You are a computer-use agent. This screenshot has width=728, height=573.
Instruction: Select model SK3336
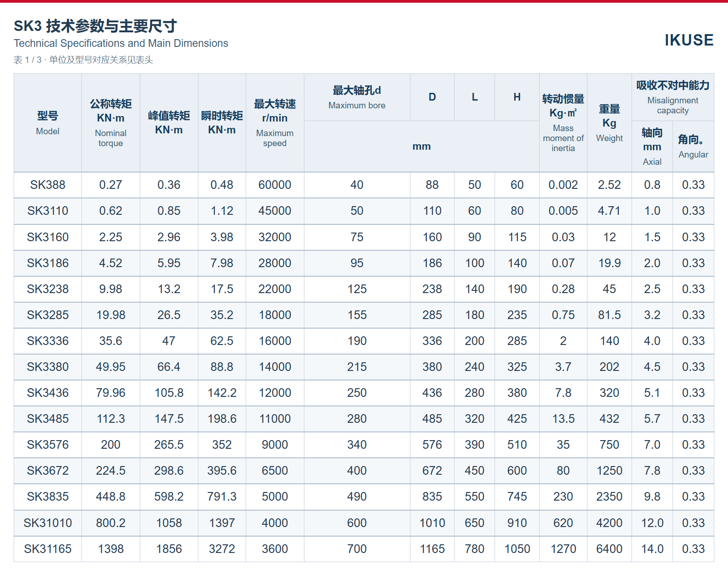(48, 341)
